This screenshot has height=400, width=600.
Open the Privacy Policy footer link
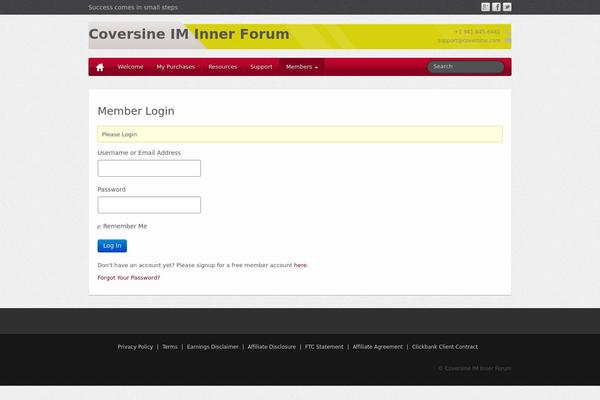[135, 347]
